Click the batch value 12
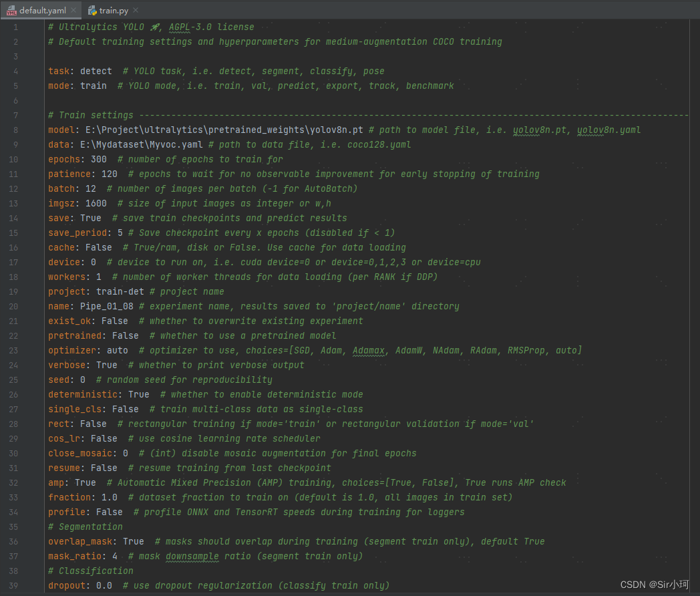Viewport: 700px width, 596px height. point(91,189)
